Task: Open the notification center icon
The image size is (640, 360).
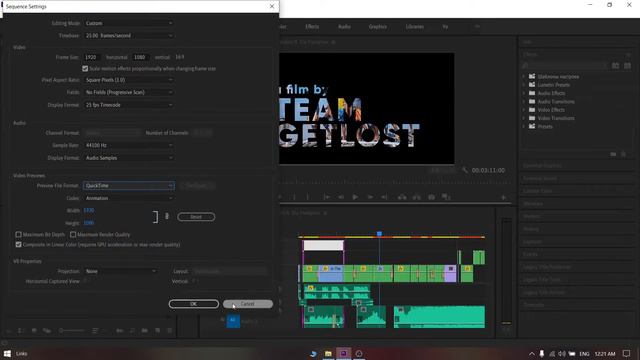Action: (626, 353)
